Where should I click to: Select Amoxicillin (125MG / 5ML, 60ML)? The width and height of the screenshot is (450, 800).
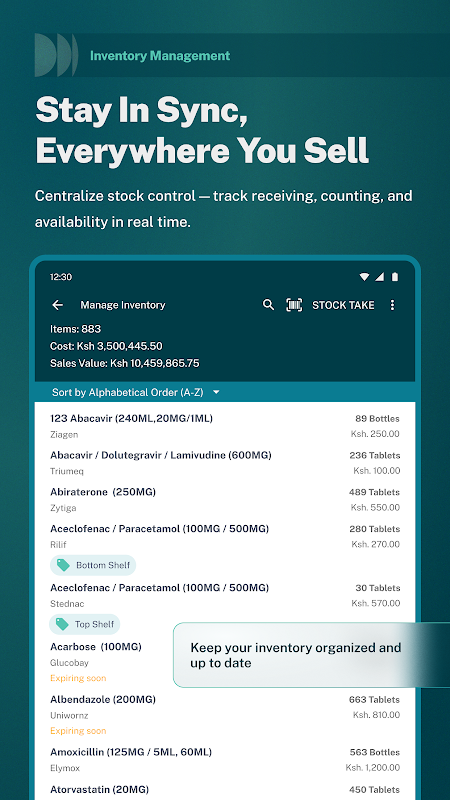click(x=225, y=759)
